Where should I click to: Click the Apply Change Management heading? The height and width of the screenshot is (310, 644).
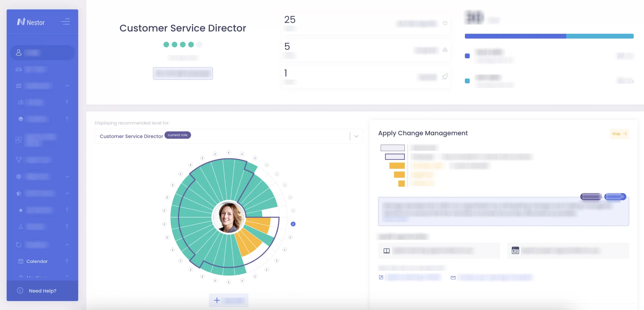click(423, 133)
